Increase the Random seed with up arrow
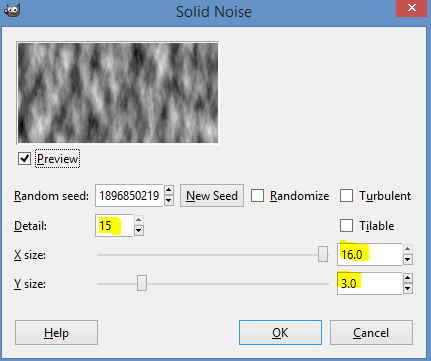 coord(169,190)
